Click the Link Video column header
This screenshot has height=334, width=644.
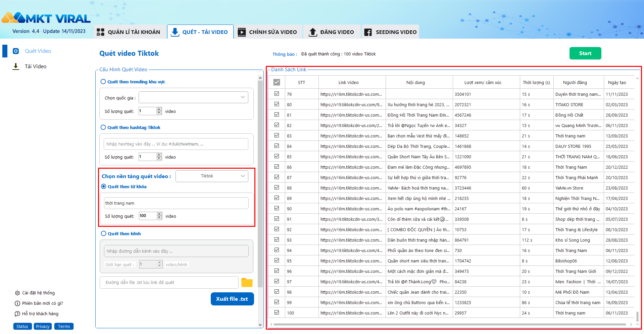click(x=352, y=82)
